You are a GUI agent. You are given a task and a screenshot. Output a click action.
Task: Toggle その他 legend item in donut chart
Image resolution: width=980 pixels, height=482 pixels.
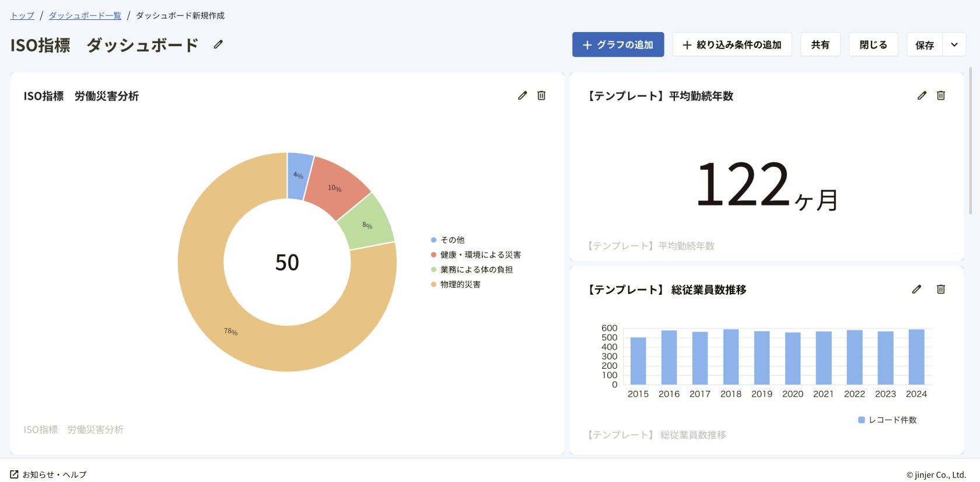tap(452, 240)
